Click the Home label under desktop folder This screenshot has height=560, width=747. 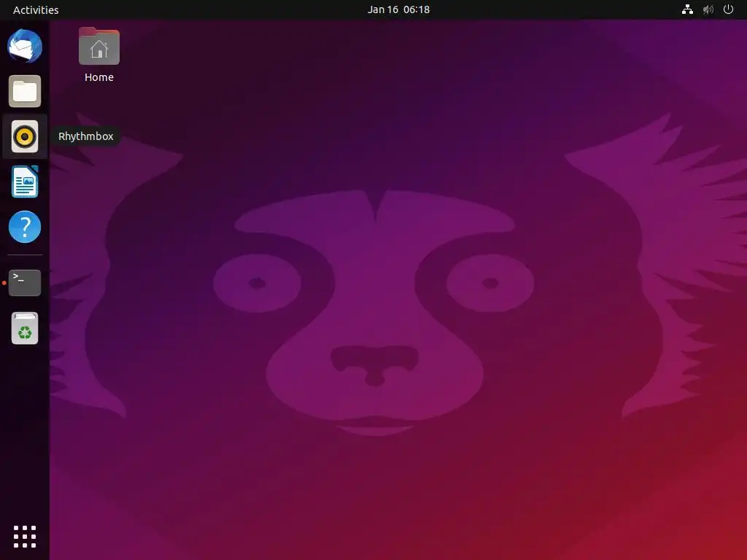[99, 77]
